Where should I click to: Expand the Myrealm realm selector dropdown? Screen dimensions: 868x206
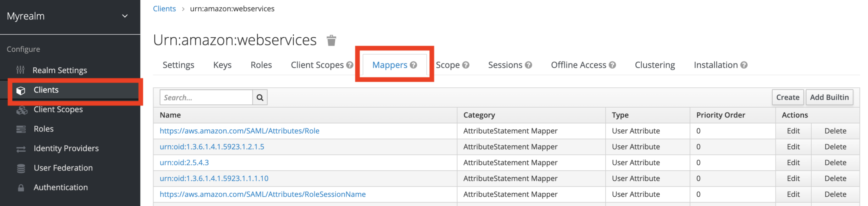click(x=125, y=16)
